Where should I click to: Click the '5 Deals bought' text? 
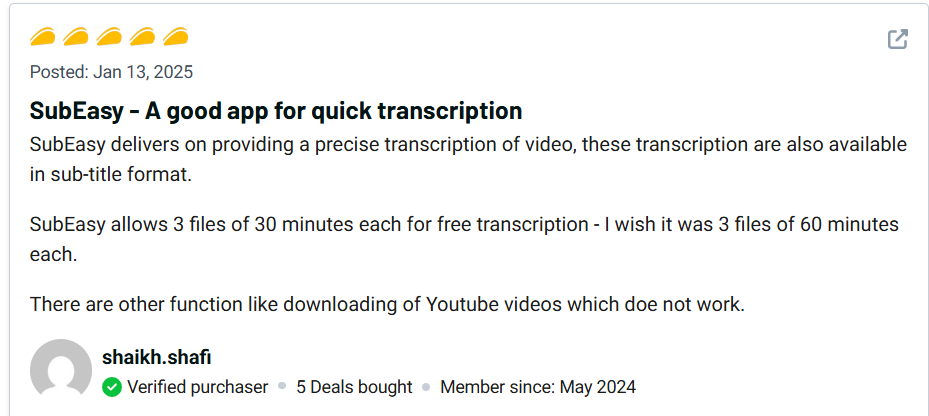(x=354, y=387)
